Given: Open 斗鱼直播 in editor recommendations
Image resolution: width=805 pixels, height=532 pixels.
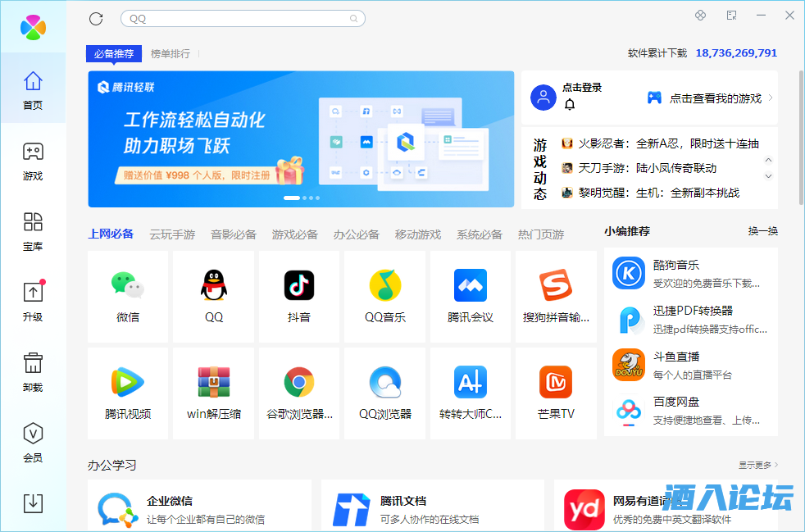Looking at the screenshot, I should [x=690, y=365].
